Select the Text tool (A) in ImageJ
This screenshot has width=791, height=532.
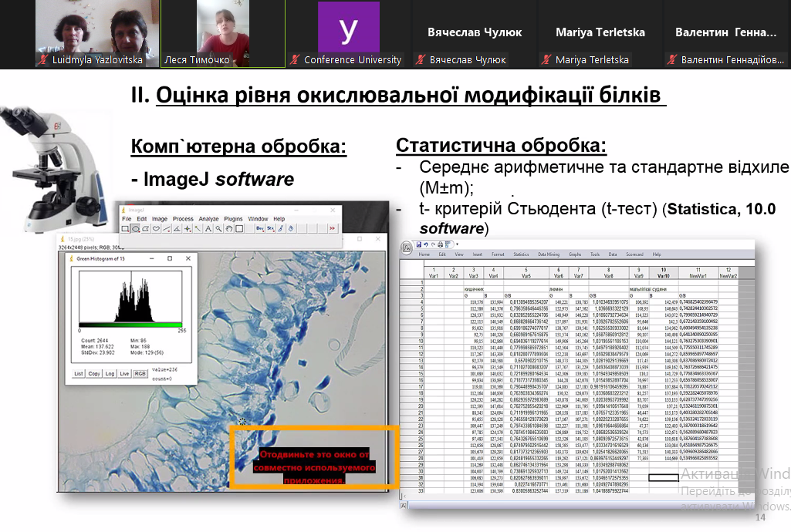(208, 229)
